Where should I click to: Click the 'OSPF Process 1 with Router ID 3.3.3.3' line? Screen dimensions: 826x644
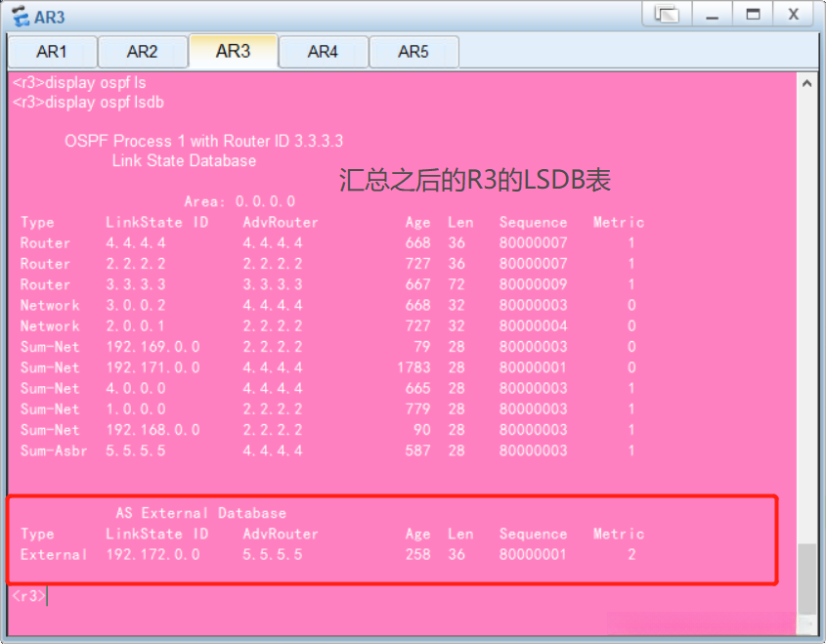204,141
